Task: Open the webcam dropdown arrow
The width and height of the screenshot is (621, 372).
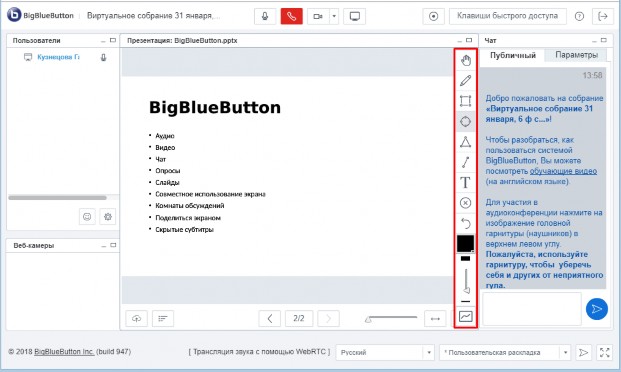Action: (334, 16)
